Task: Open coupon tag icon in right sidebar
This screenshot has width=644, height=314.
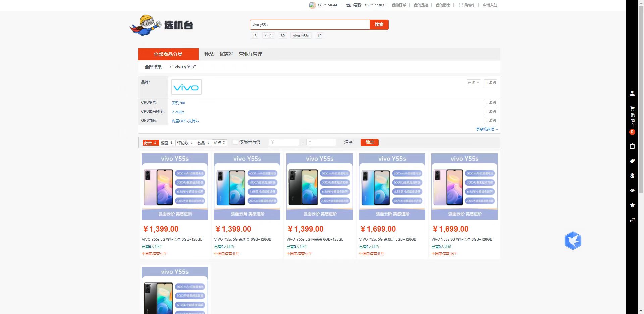Action: pyautogui.click(x=632, y=161)
